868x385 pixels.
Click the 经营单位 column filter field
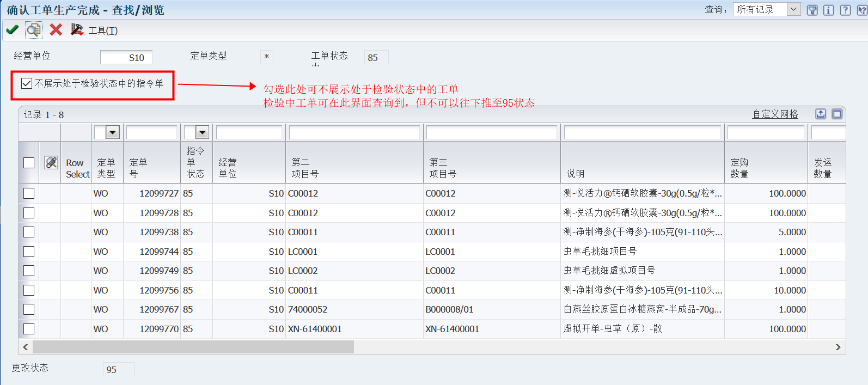pyautogui.click(x=249, y=132)
